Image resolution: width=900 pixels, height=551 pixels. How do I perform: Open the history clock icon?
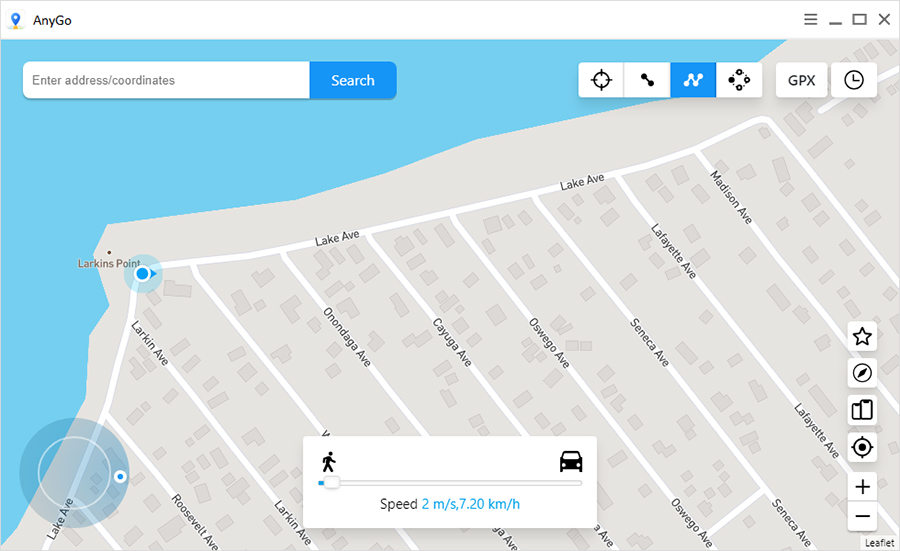tap(853, 81)
